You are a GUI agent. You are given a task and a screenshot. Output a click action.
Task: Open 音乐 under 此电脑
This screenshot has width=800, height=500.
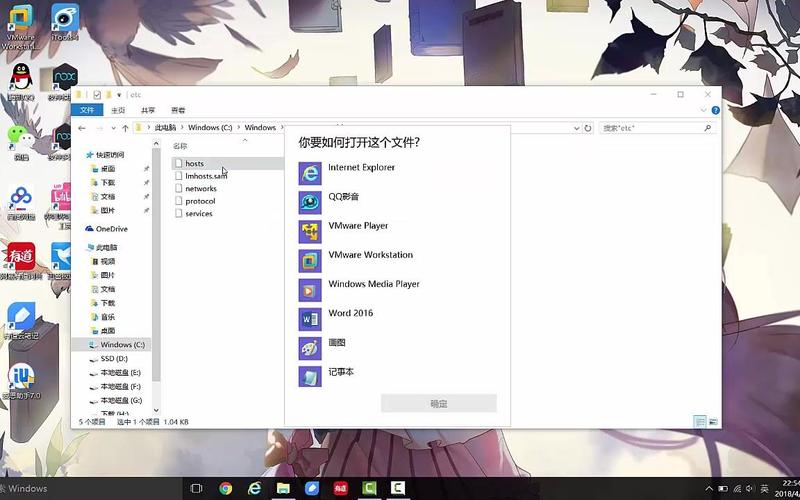(108, 317)
